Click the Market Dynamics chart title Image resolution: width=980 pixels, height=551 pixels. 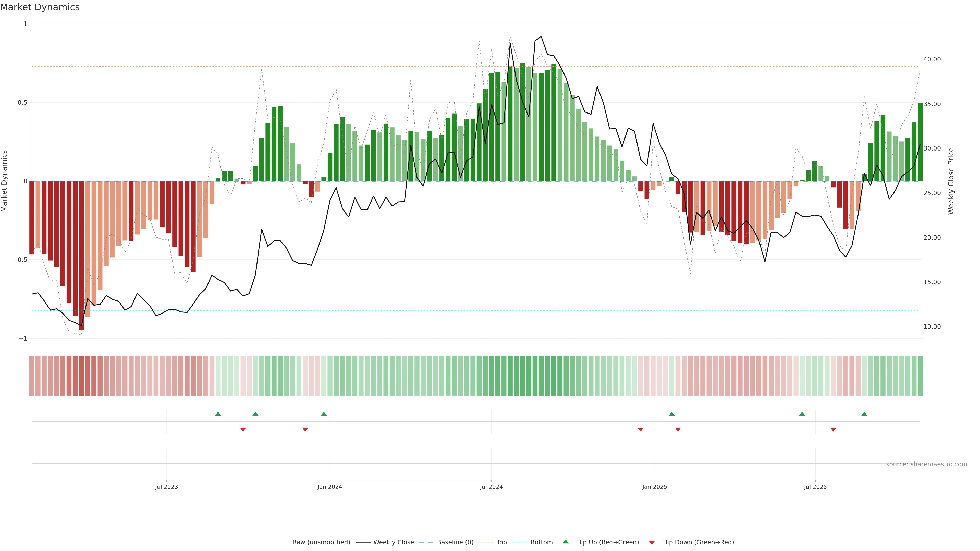click(40, 7)
